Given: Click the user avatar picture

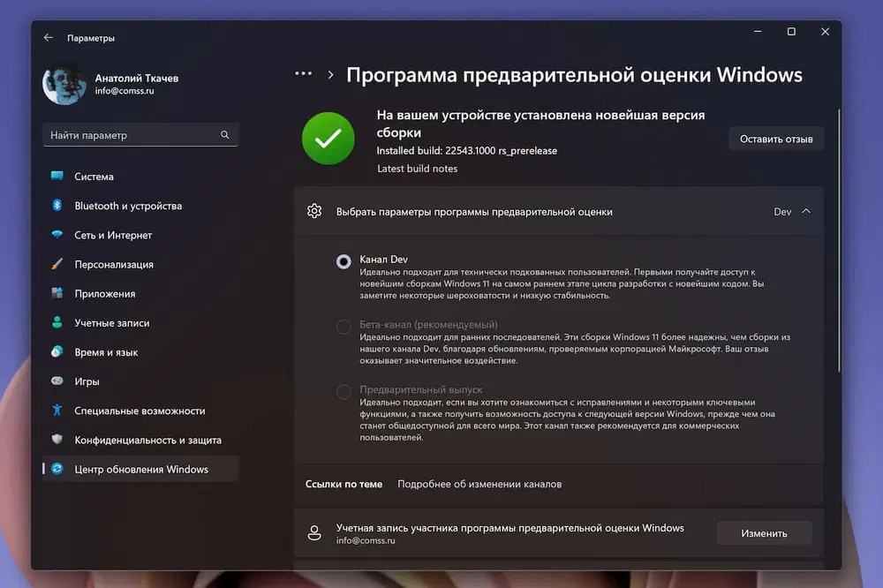Looking at the screenshot, I should 64,85.
